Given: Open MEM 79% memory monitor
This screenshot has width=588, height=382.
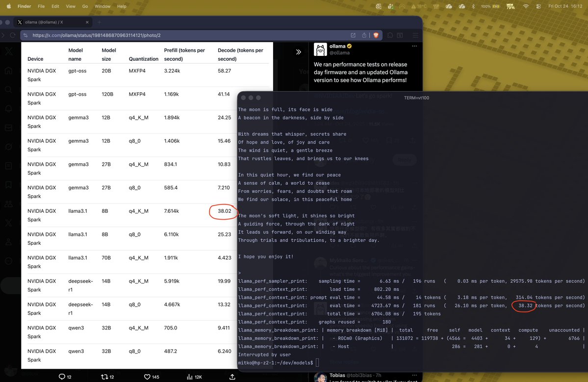Looking at the screenshot, I should pyautogui.click(x=511, y=6).
